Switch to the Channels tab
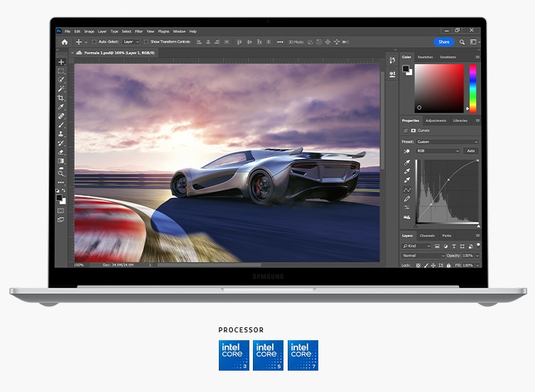The image size is (535, 392). [427, 235]
